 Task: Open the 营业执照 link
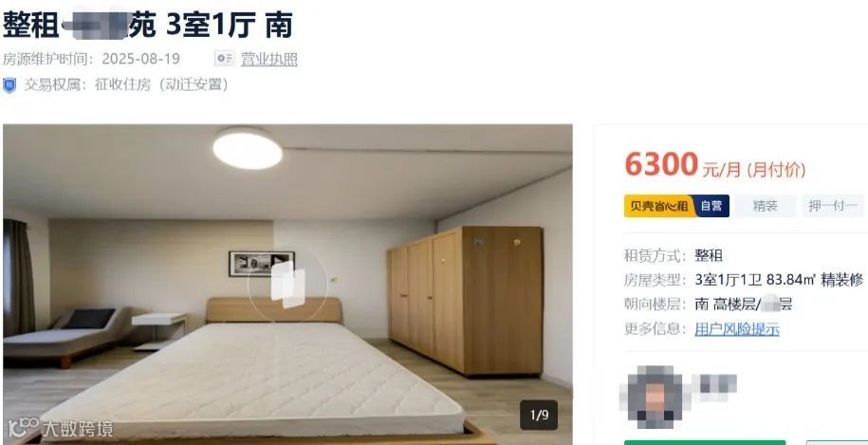[x=269, y=59]
